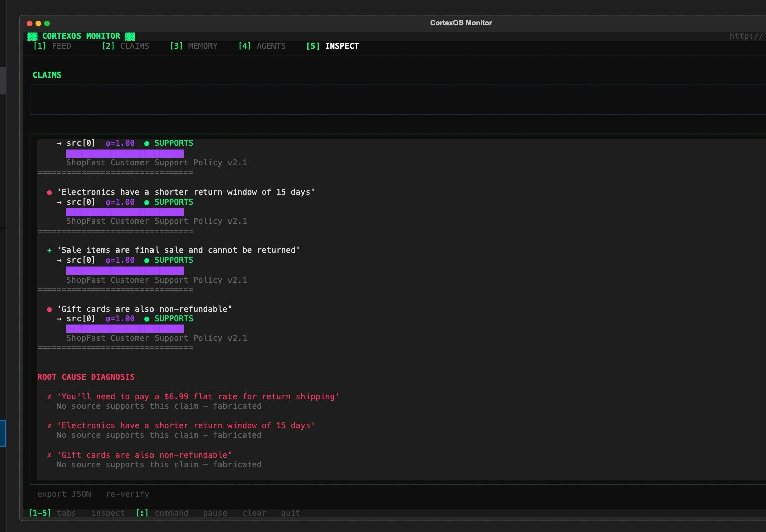The width and height of the screenshot is (766, 532).
Task: Click export JSON
Action: pos(64,494)
